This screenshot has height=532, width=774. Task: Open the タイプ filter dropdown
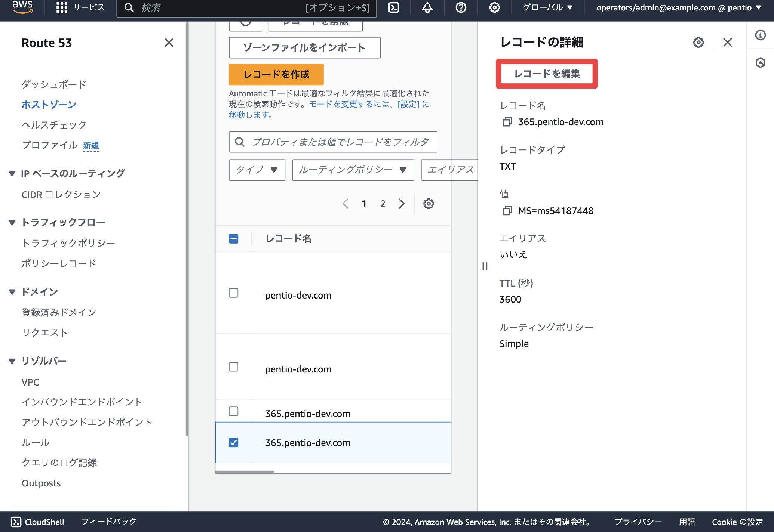click(x=257, y=170)
